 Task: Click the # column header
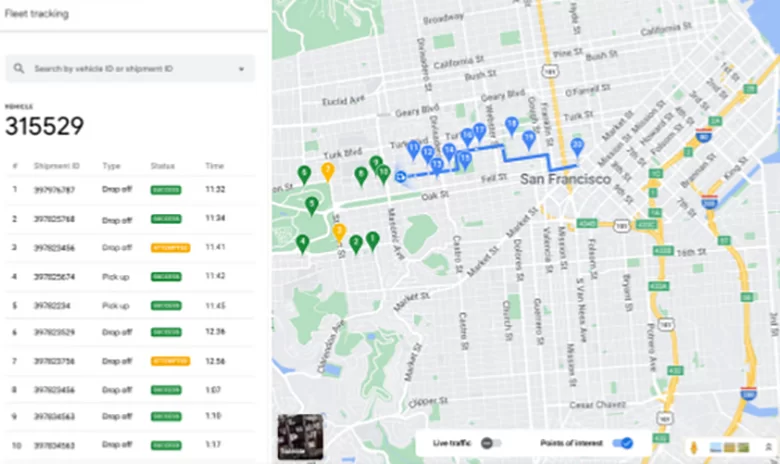pyautogui.click(x=14, y=166)
